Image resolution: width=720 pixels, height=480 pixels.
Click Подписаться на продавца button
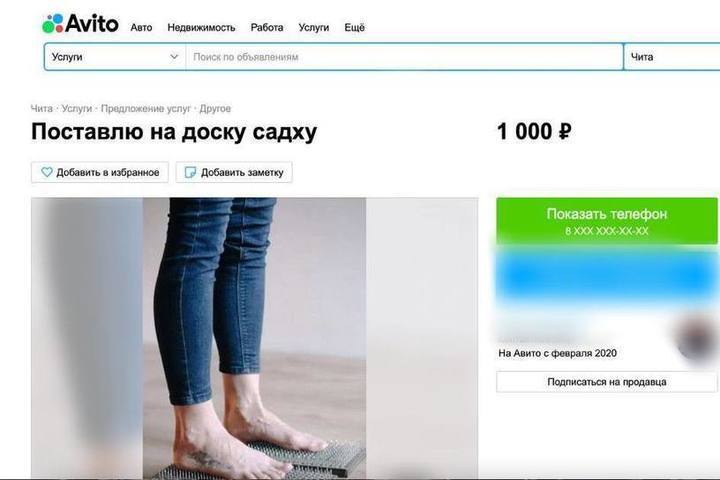coord(607,382)
